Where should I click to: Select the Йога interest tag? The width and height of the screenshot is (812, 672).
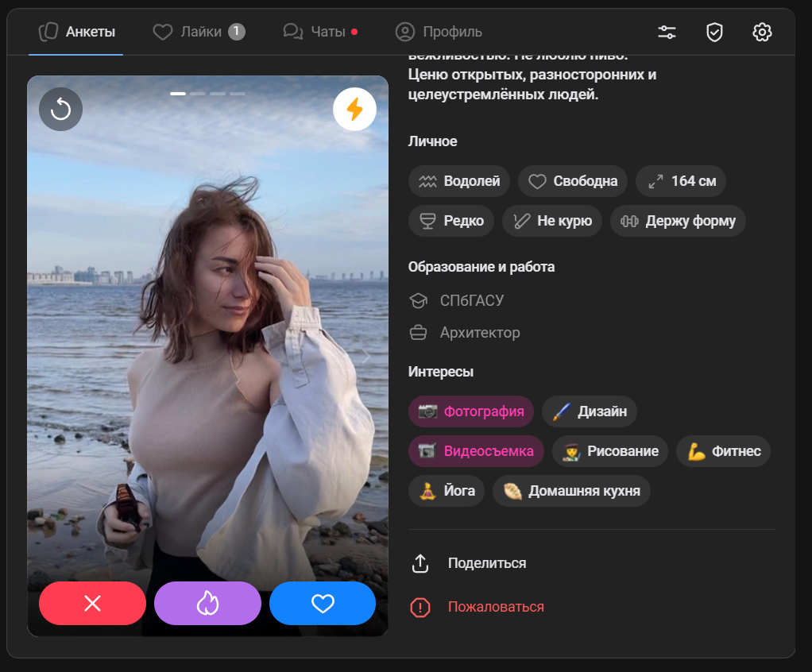coord(447,490)
